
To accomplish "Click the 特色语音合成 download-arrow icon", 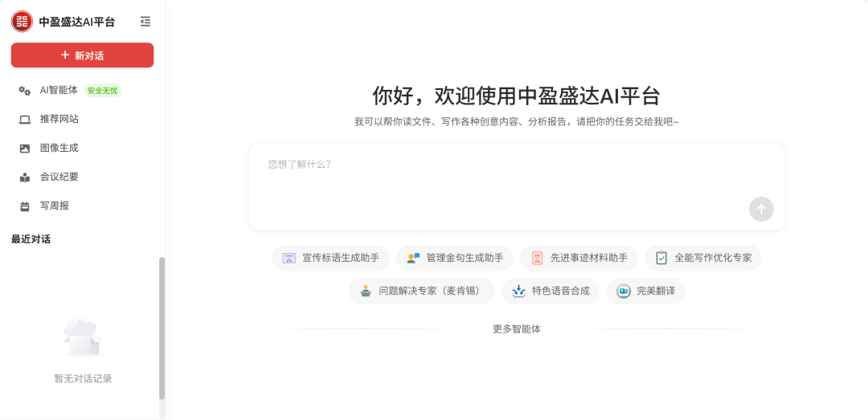I will (x=518, y=291).
